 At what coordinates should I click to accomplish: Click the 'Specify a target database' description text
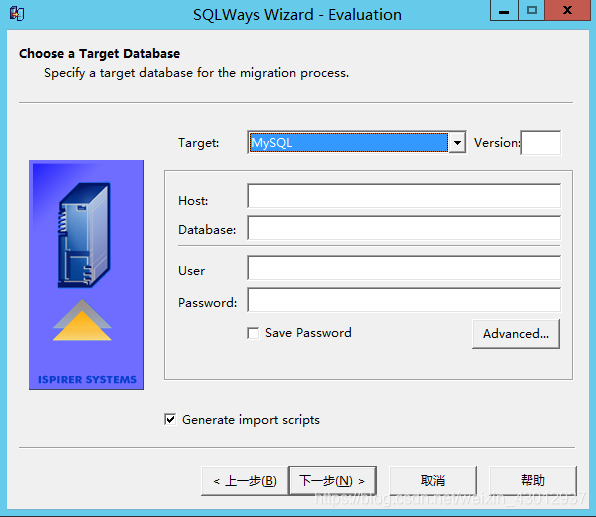tap(197, 73)
